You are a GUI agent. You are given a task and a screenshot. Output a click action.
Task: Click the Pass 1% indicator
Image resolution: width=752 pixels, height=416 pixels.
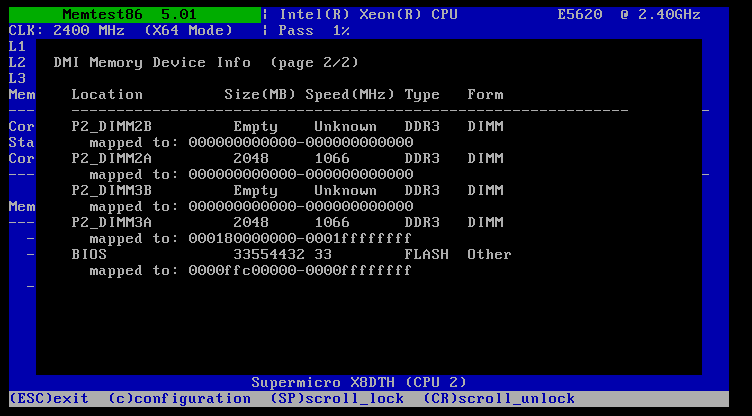point(314,31)
